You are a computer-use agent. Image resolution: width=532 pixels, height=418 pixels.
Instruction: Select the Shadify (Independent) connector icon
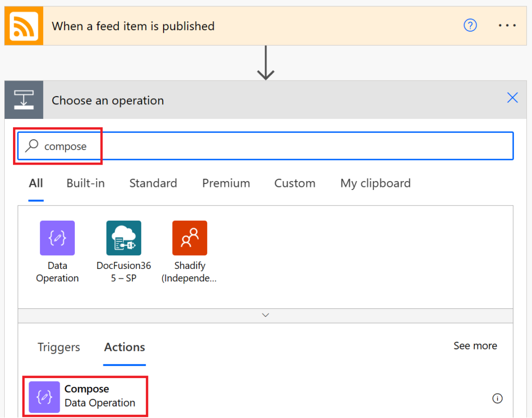(190, 238)
